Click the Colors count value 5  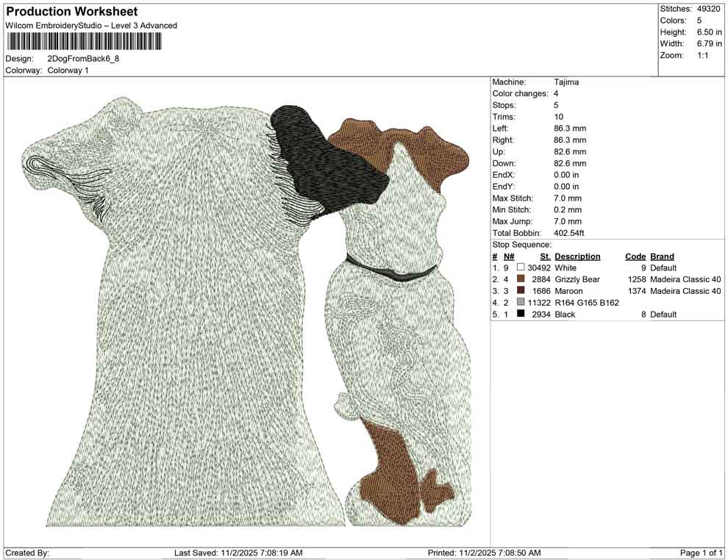699,21
